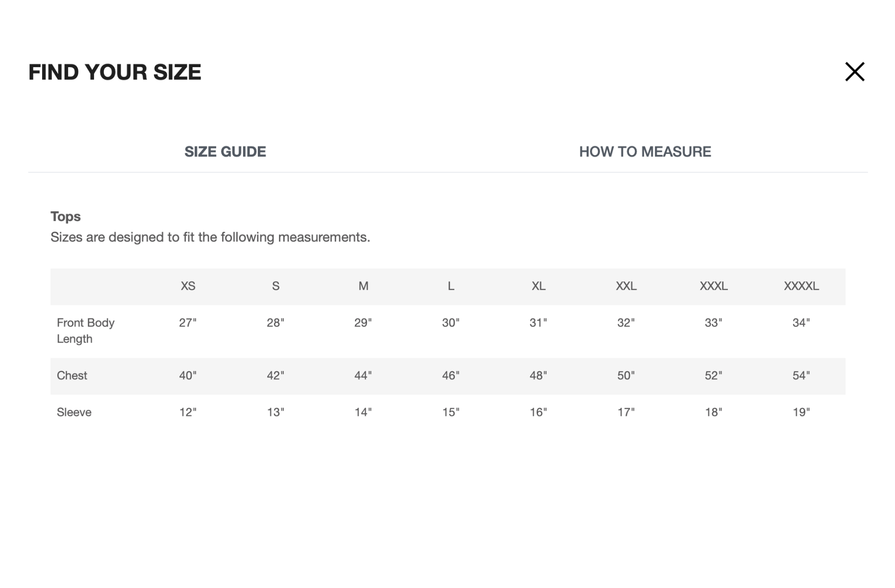Click the 42" chest value for size S
The image size is (895, 588).
(275, 376)
